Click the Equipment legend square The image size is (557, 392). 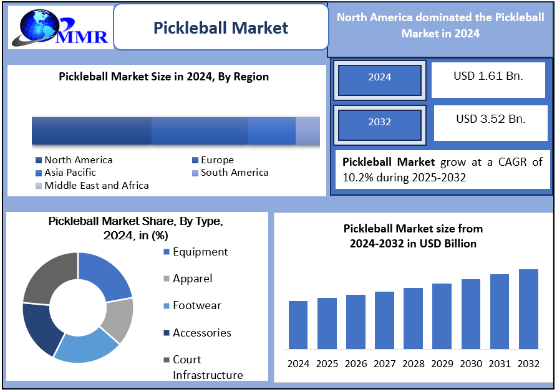click(167, 252)
